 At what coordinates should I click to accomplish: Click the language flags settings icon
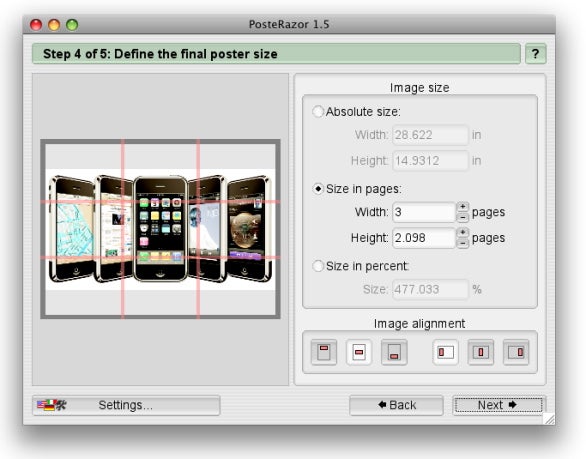tap(52, 405)
